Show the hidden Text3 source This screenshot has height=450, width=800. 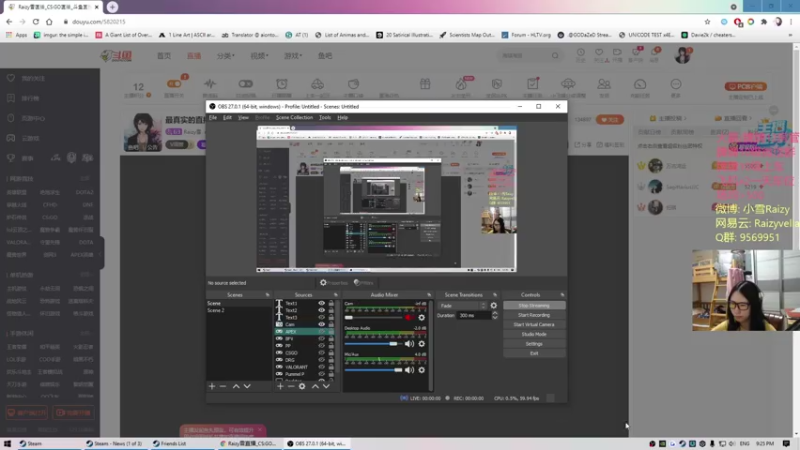321,317
